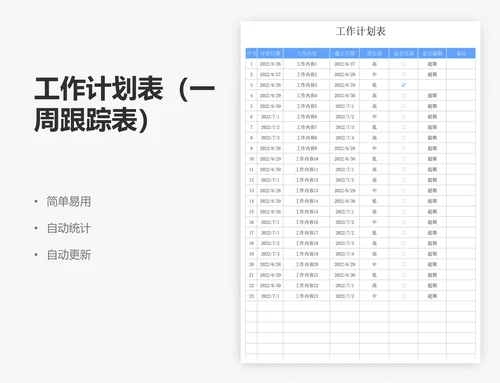Tick the 是否完成 checkbox for 工作内容8

[x=403, y=138]
